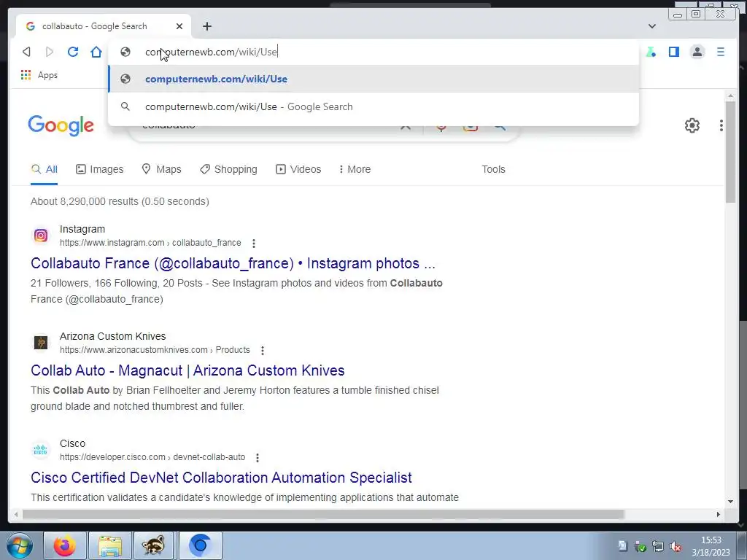Open Instagram result's three-dot options
This screenshot has width=747, height=560.
point(254,244)
